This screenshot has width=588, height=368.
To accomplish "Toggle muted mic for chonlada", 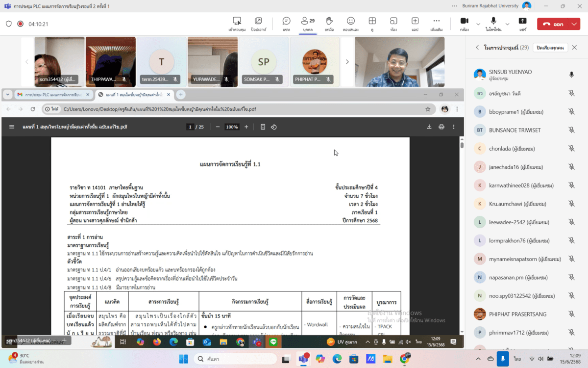I will point(571,148).
